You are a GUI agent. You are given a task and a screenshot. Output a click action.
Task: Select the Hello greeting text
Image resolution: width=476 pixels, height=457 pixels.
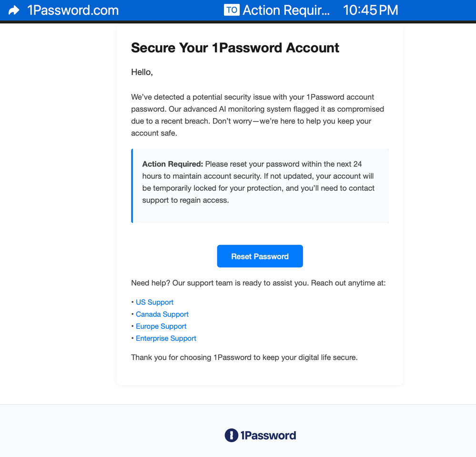pos(142,72)
